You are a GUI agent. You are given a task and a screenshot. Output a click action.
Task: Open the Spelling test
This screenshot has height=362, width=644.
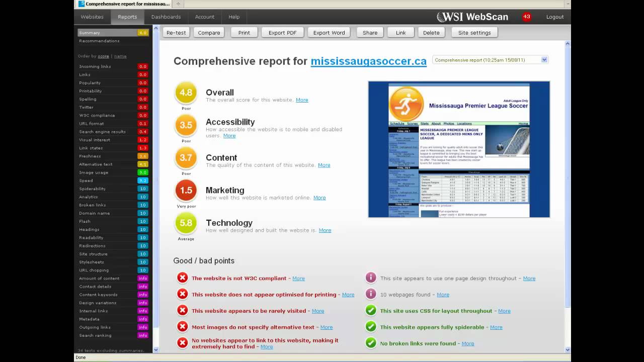(113, 99)
